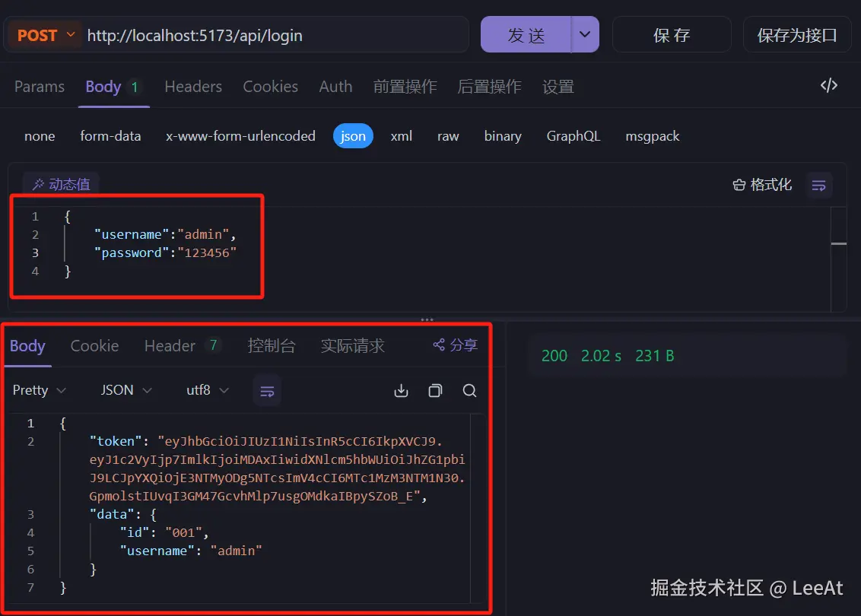861x616 pixels.
Task: Select the json body type
Action: click(352, 136)
